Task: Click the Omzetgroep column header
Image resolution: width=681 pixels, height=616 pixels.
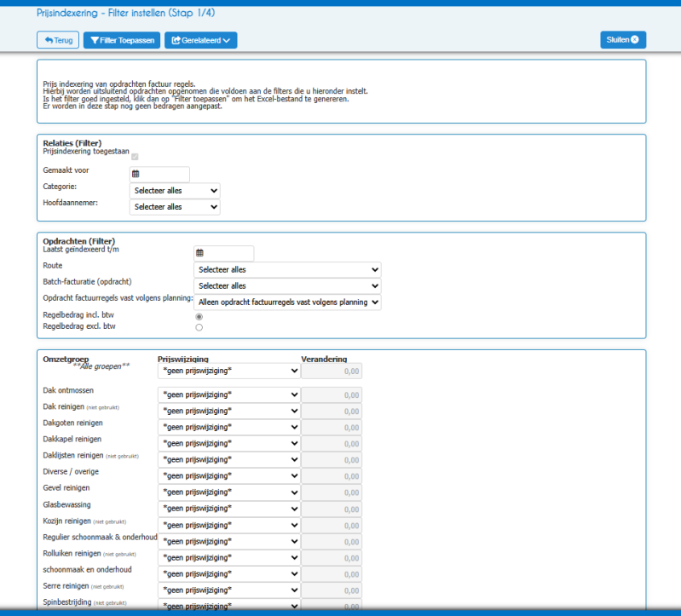Action: point(66,359)
